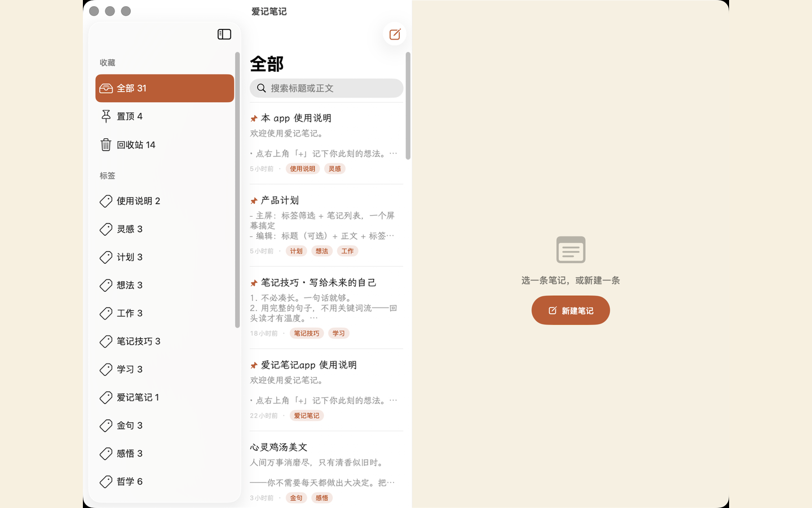Screen dimensions: 812x508
Task: Click the tag icon beside 使用说明 2
Action: point(106,201)
